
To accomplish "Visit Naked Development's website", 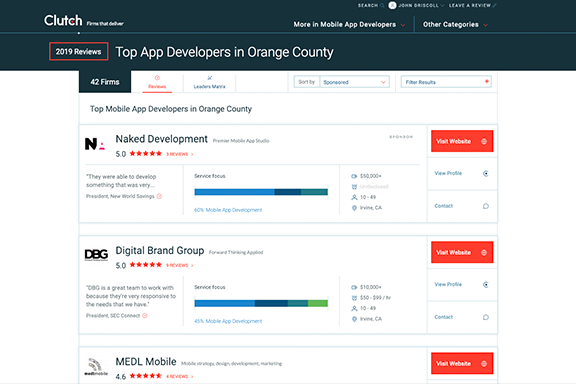I will [462, 141].
